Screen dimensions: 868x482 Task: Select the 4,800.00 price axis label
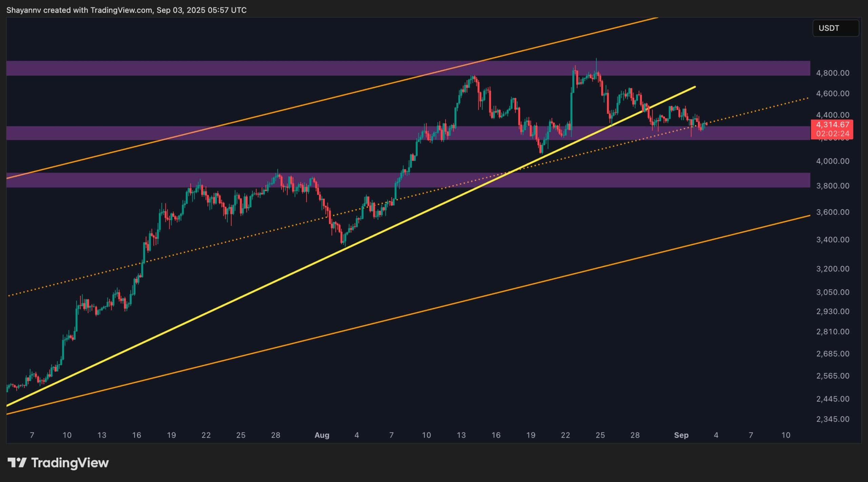pos(832,73)
